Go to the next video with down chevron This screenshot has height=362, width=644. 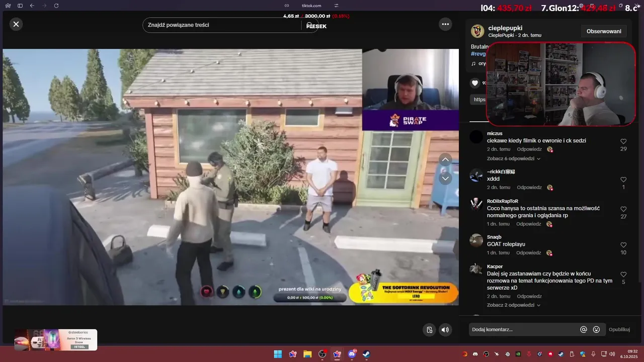pyautogui.click(x=445, y=178)
